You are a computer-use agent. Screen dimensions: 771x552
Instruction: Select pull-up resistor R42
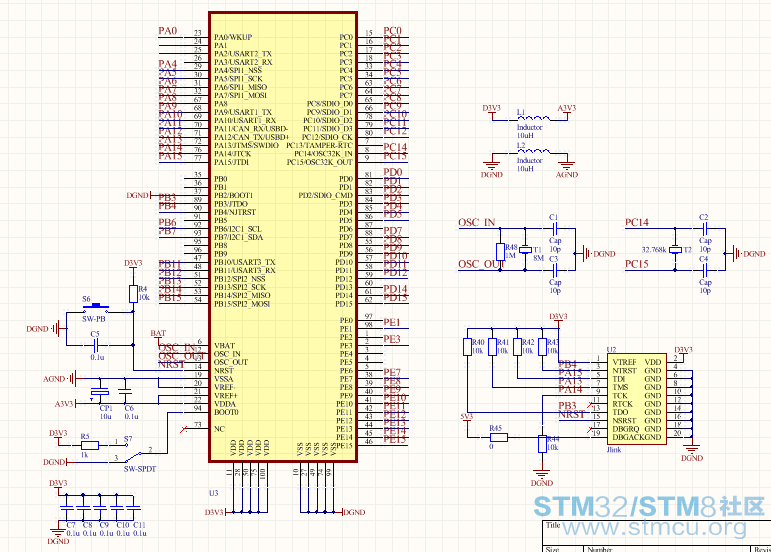click(517, 347)
